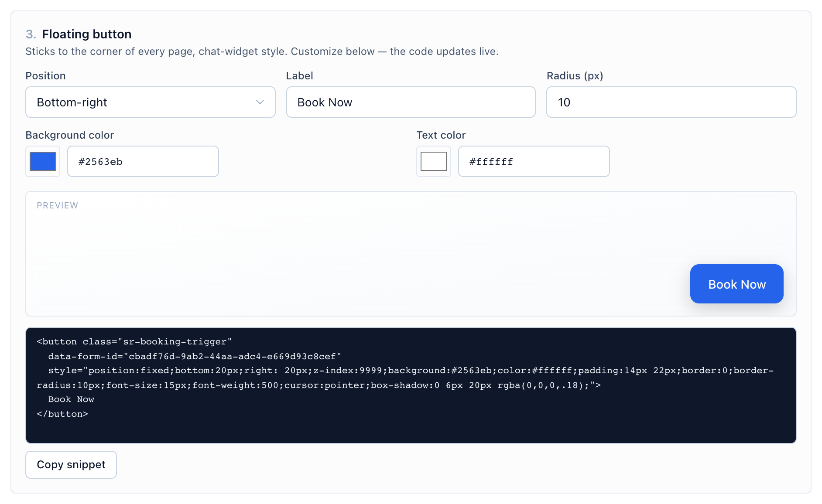This screenshot has width=822, height=504.
Task: Click the Copy snippet button
Action: pyautogui.click(x=71, y=465)
